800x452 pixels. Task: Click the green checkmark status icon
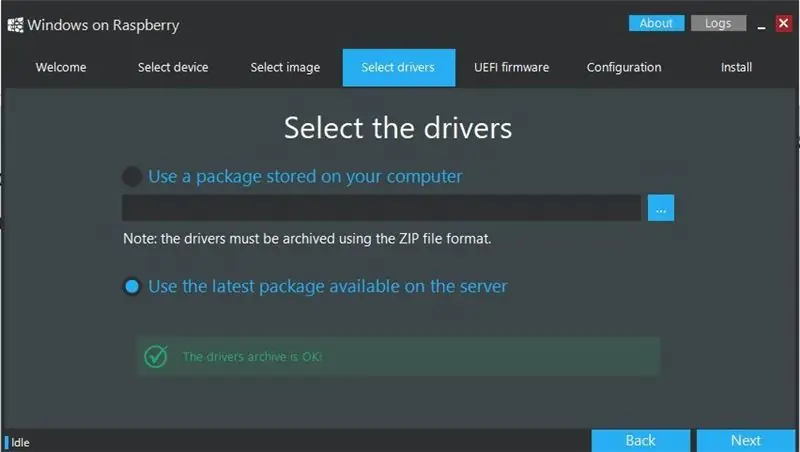point(156,357)
